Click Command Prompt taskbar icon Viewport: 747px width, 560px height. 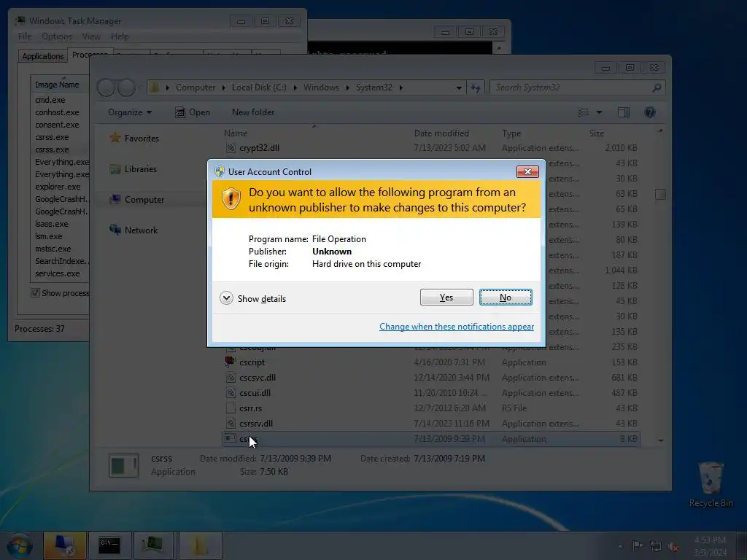[109, 545]
